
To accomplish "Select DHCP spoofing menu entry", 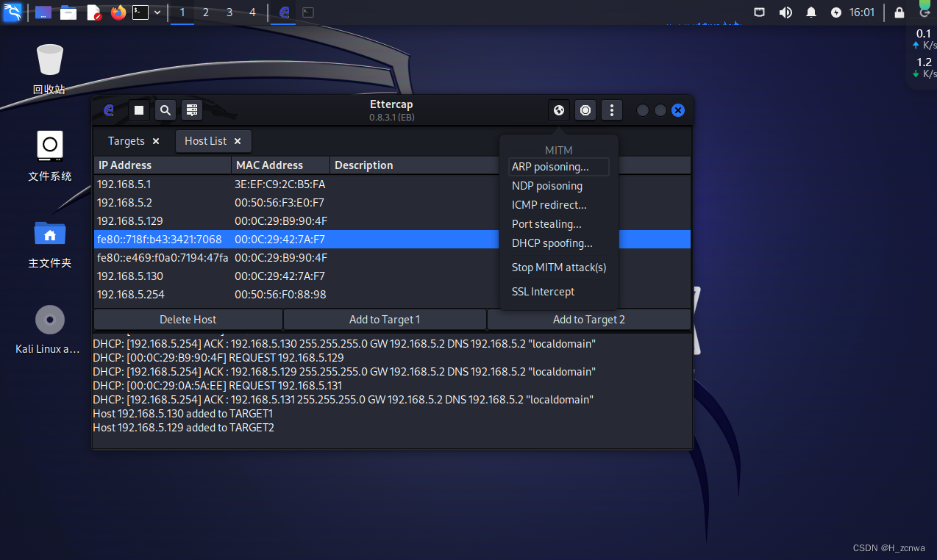I will (x=552, y=243).
